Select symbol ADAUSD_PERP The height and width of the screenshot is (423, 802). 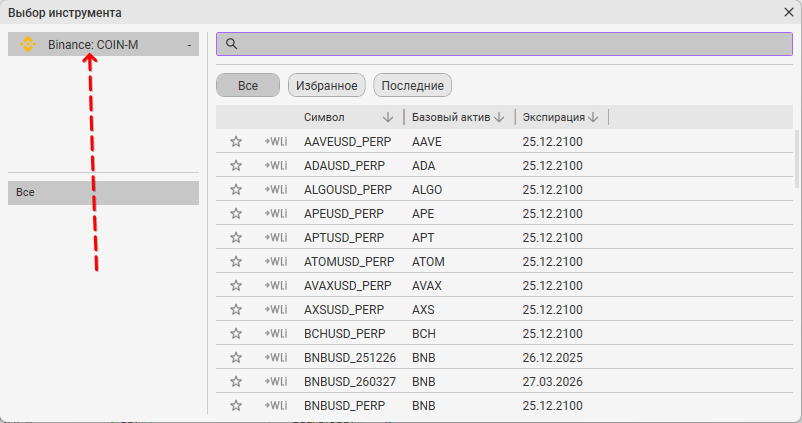coord(344,166)
